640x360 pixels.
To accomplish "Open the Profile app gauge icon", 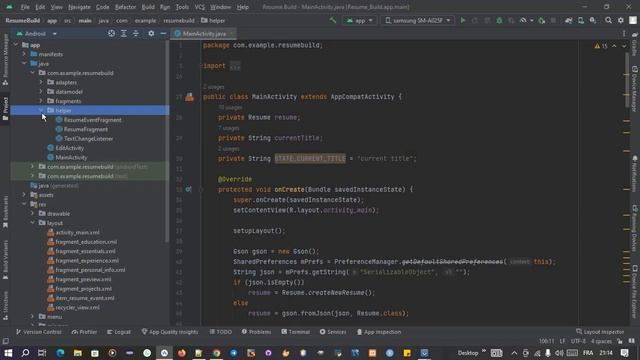I will tap(523, 20).
